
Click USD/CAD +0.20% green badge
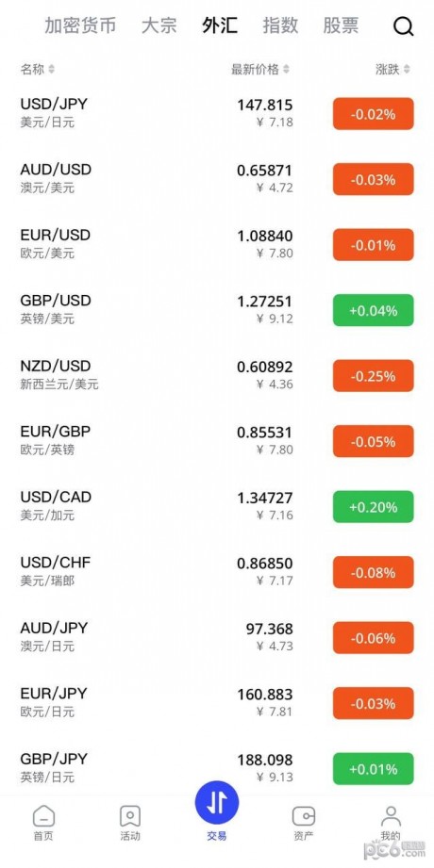point(373,507)
